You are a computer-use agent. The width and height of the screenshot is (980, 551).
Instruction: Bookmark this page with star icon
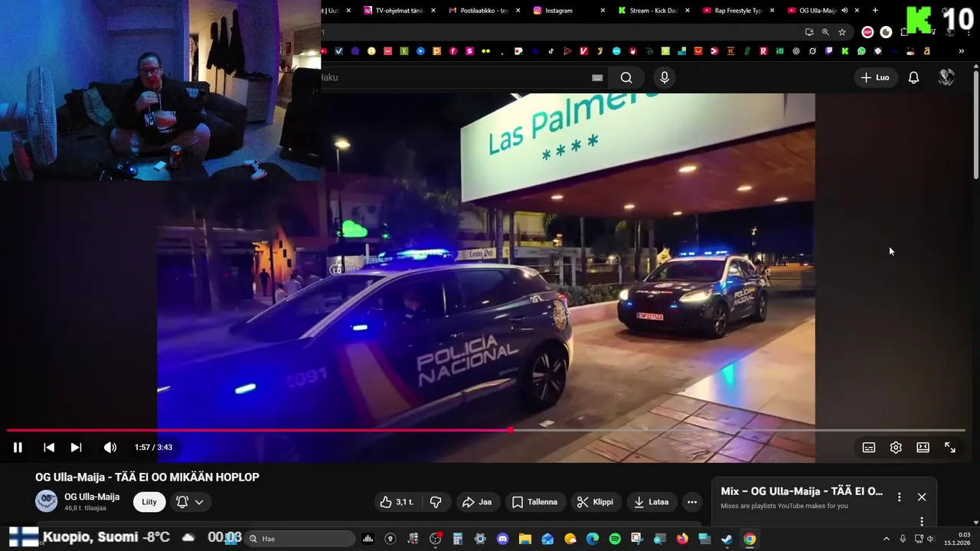click(x=842, y=32)
